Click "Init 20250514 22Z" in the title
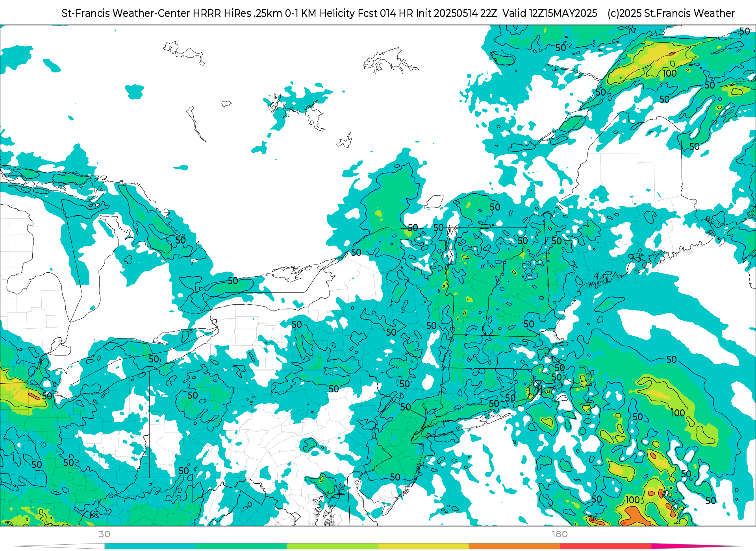 [457, 13]
